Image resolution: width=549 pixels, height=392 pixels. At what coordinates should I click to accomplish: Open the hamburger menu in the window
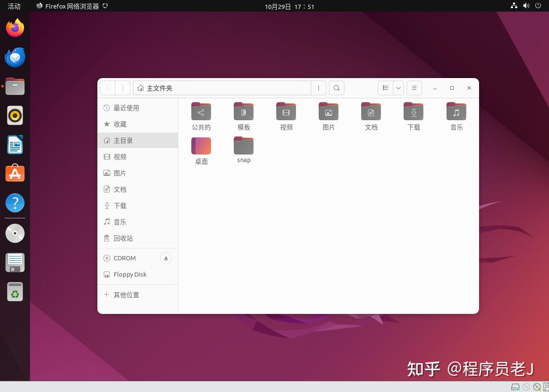pos(414,87)
